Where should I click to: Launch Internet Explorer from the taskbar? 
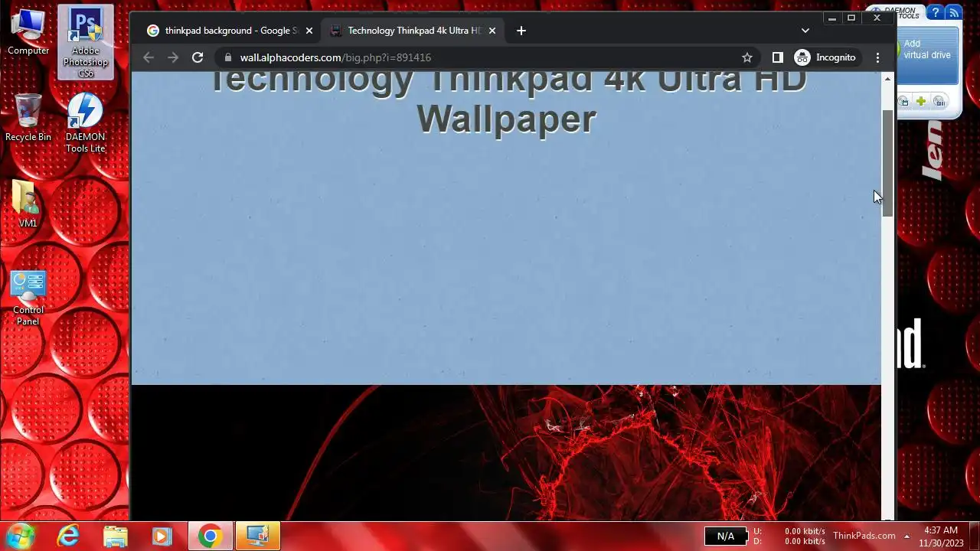click(68, 536)
